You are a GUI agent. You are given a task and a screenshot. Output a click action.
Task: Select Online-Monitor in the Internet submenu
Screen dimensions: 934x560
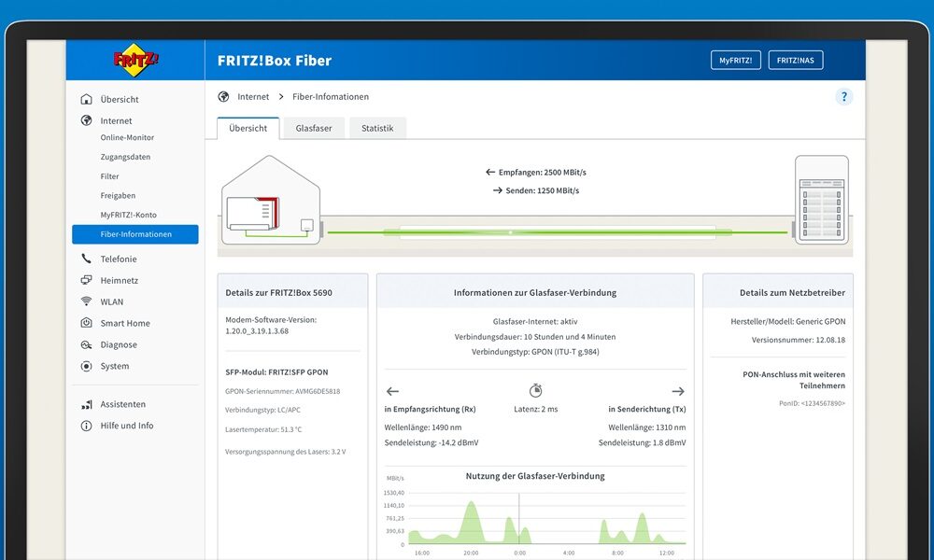click(x=127, y=138)
